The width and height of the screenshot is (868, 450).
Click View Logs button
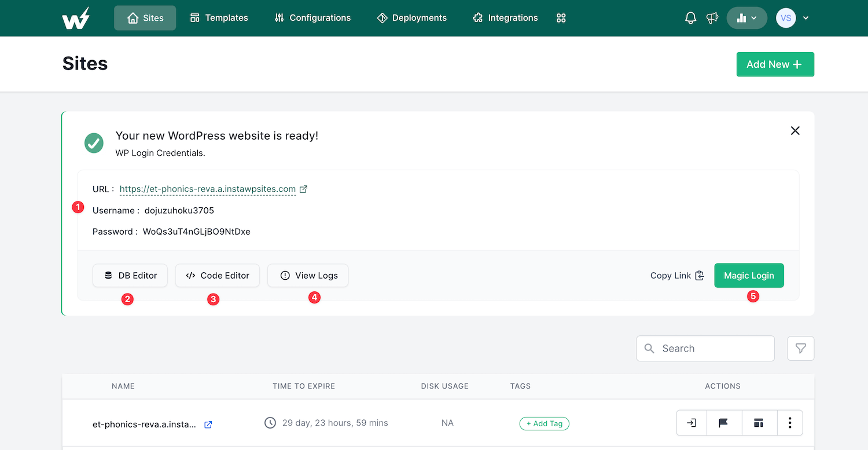tap(308, 276)
